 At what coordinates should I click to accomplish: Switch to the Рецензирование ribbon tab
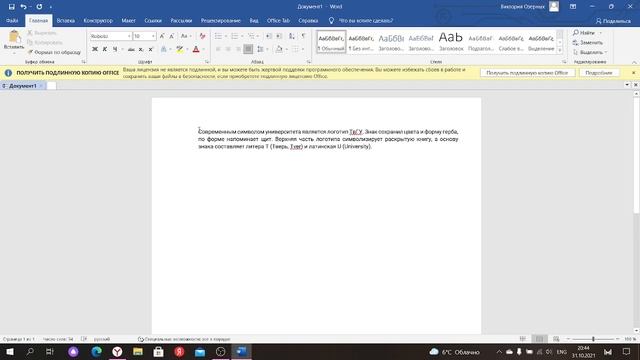220,20
